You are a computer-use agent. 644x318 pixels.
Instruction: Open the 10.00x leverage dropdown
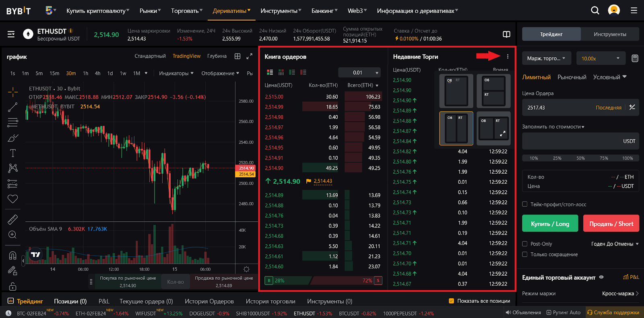601,58
